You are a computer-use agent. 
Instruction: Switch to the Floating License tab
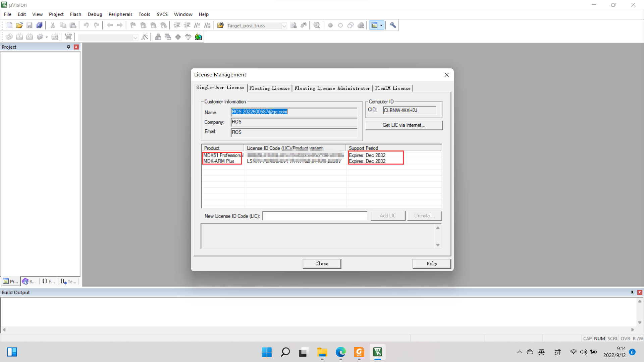pyautogui.click(x=269, y=88)
